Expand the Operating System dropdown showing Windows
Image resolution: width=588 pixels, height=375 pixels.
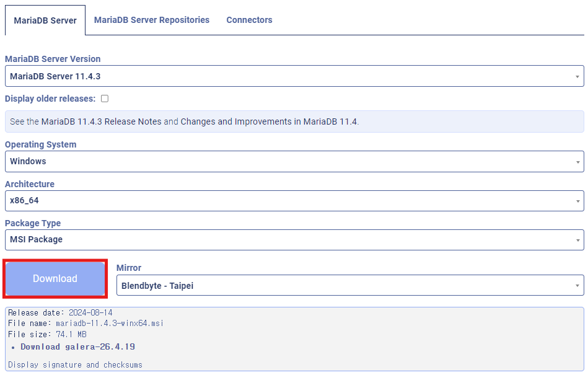(294, 161)
